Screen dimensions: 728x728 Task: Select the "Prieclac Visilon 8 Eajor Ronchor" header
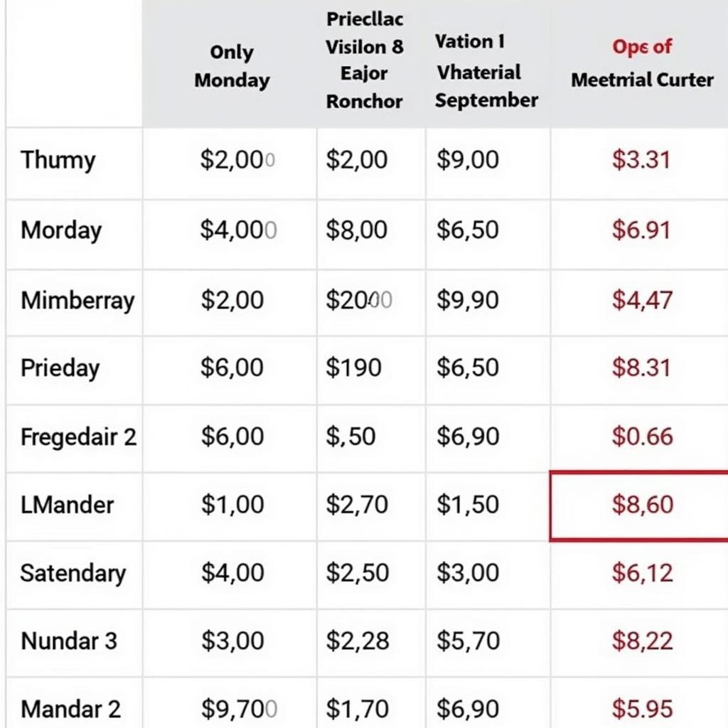364,60
